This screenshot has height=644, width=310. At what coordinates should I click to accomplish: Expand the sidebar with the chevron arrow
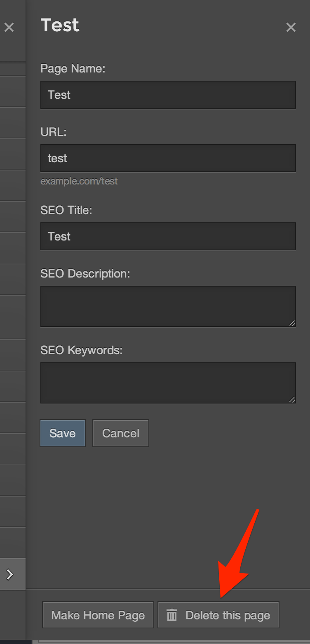(10, 574)
